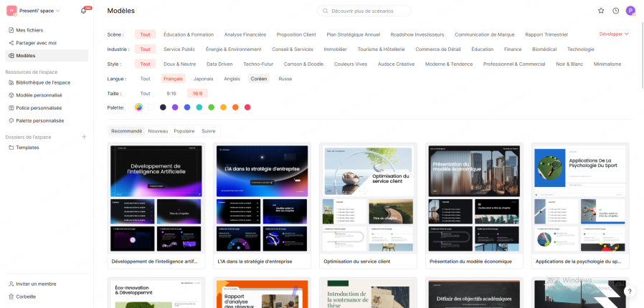
Task: Click the star favorites icon
Action: [x=601, y=11]
